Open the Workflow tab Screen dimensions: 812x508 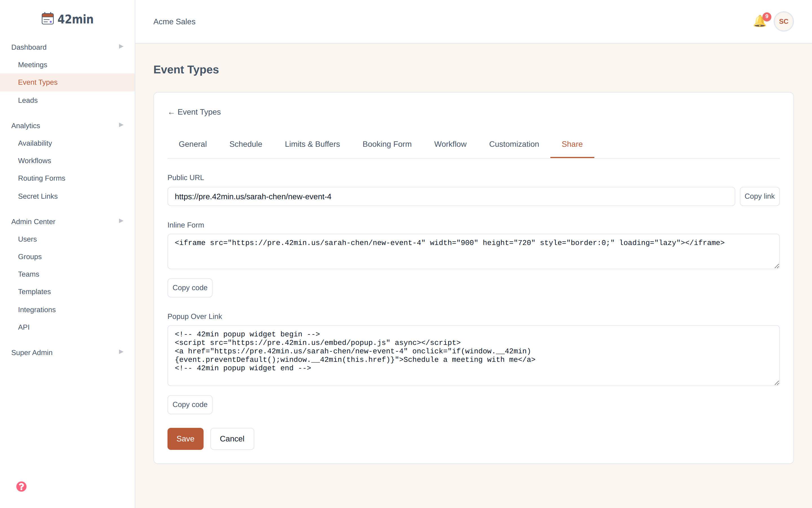450,144
